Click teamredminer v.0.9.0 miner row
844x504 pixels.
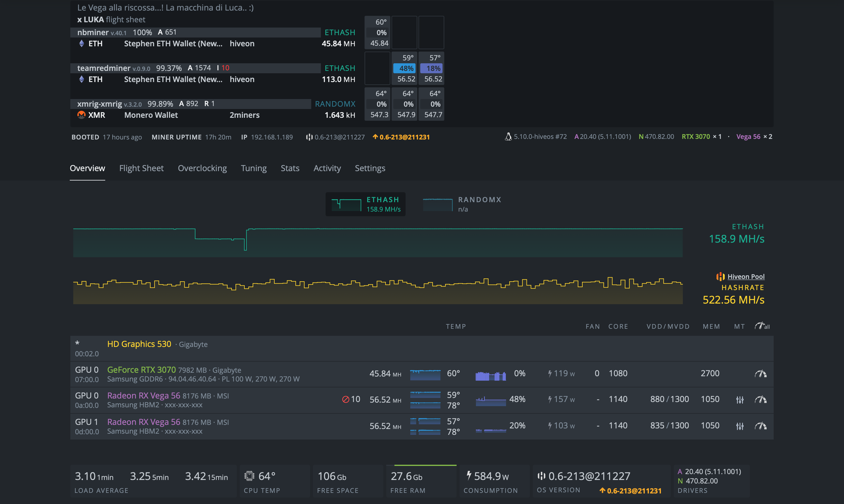coord(195,68)
